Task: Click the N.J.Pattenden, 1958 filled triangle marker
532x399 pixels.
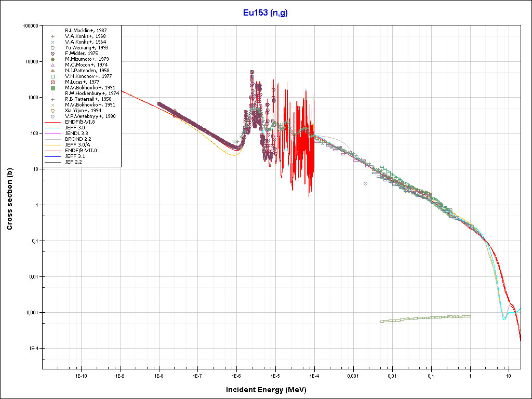Action: pos(52,71)
